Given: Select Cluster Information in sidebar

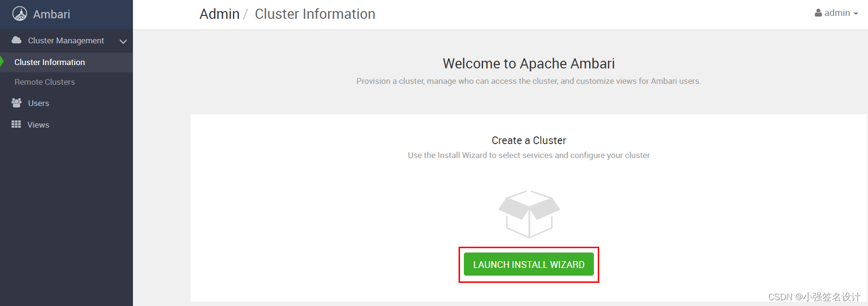Looking at the screenshot, I should tap(66, 62).
